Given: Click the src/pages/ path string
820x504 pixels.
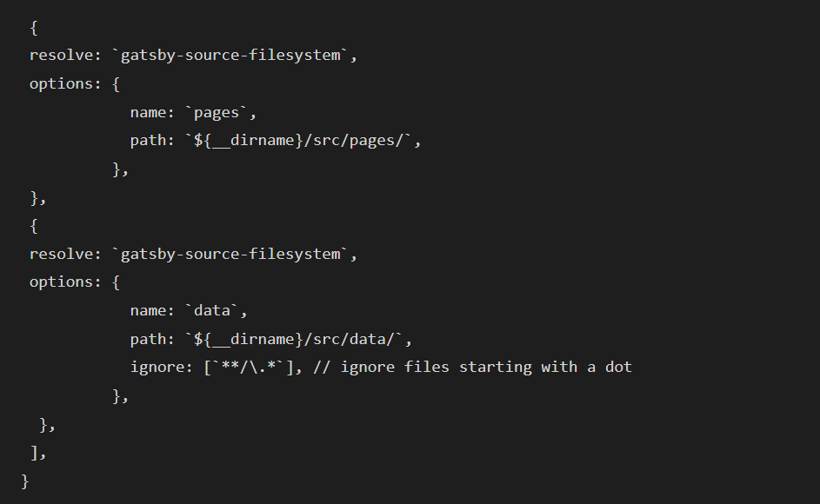Looking at the screenshot, I should coord(299,141).
